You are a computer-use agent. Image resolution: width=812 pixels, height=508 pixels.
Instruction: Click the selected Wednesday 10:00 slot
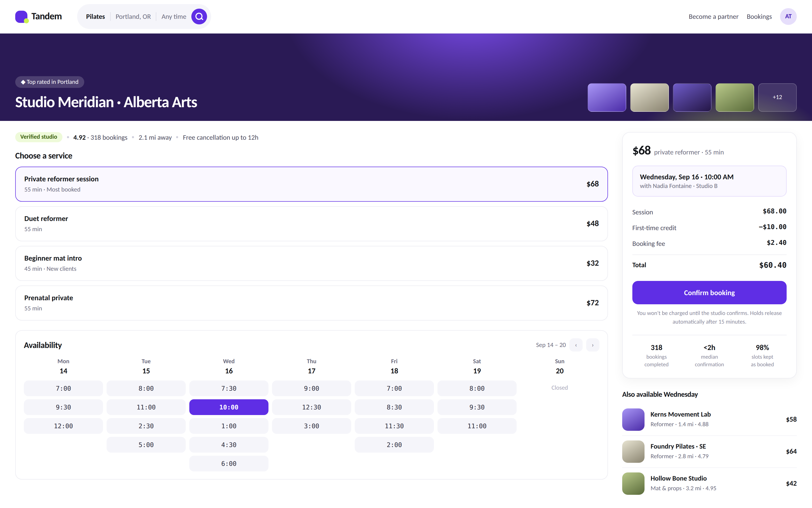tap(229, 407)
